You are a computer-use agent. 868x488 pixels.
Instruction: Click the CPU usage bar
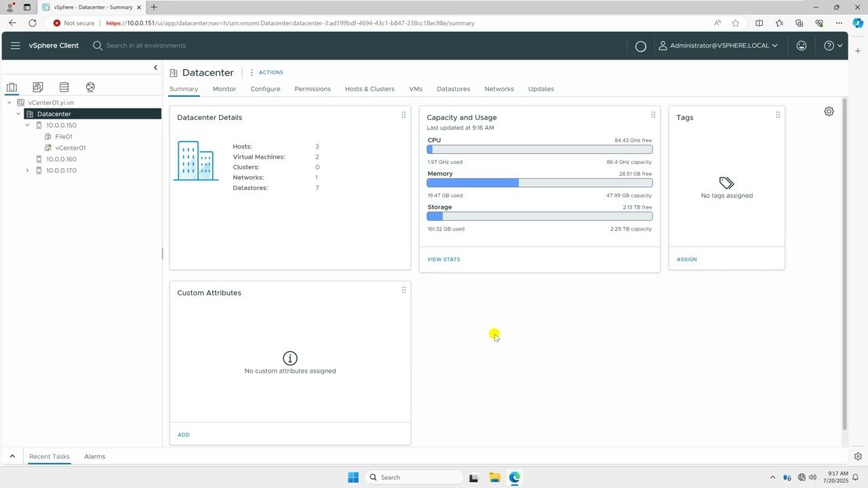pyautogui.click(x=540, y=149)
